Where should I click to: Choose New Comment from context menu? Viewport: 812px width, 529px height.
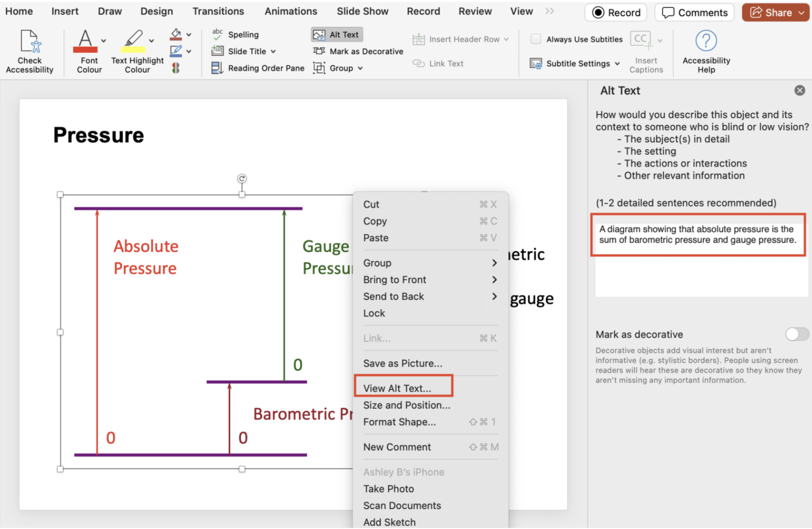[x=430, y=447]
